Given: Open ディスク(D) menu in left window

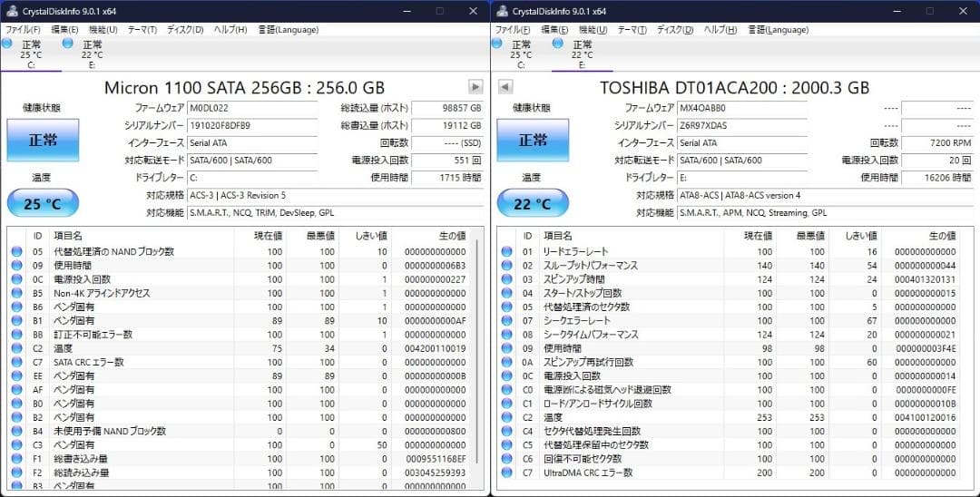Looking at the screenshot, I should pyautogui.click(x=186, y=29).
